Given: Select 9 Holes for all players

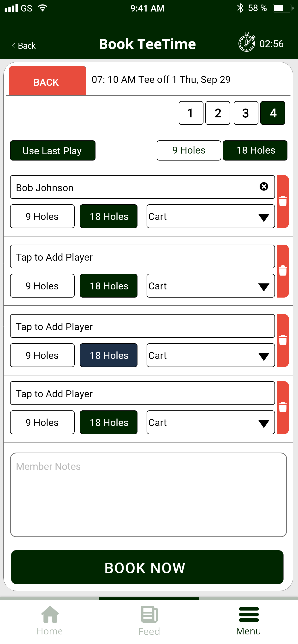Looking at the screenshot, I should click(x=189, y=150).
